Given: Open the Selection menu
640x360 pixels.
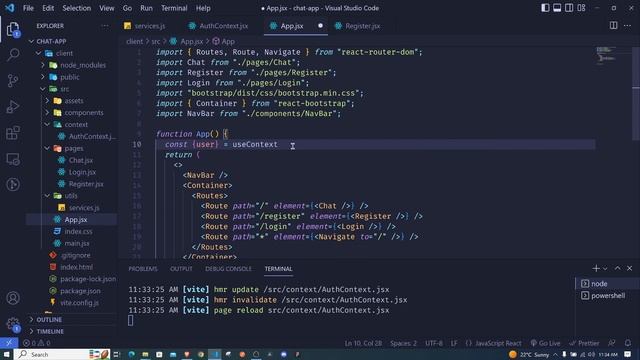Looking at the screenshot, I should pyautogui.click(x=76, y=8).
